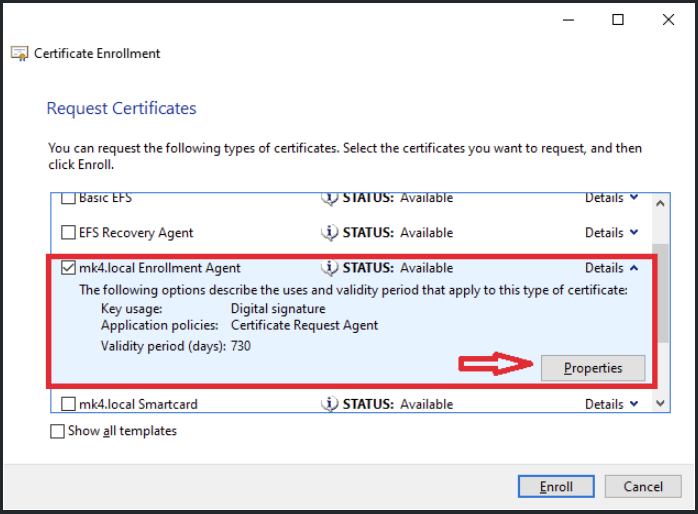Click the mk4.local Smartcard status info icon
The image size is (698, 514).
tap(329, 404)
